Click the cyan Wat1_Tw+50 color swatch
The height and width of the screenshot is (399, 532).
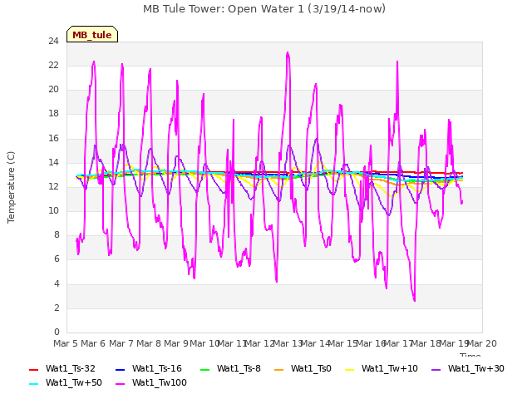tap(33, 384)
